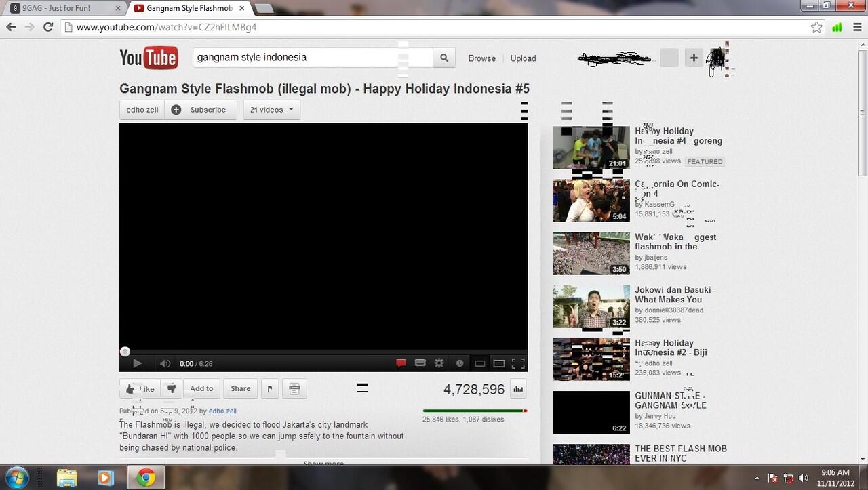The image size is (868, 490).
Task: Click Chrome icon on taskbar
Action: point(145,478)
